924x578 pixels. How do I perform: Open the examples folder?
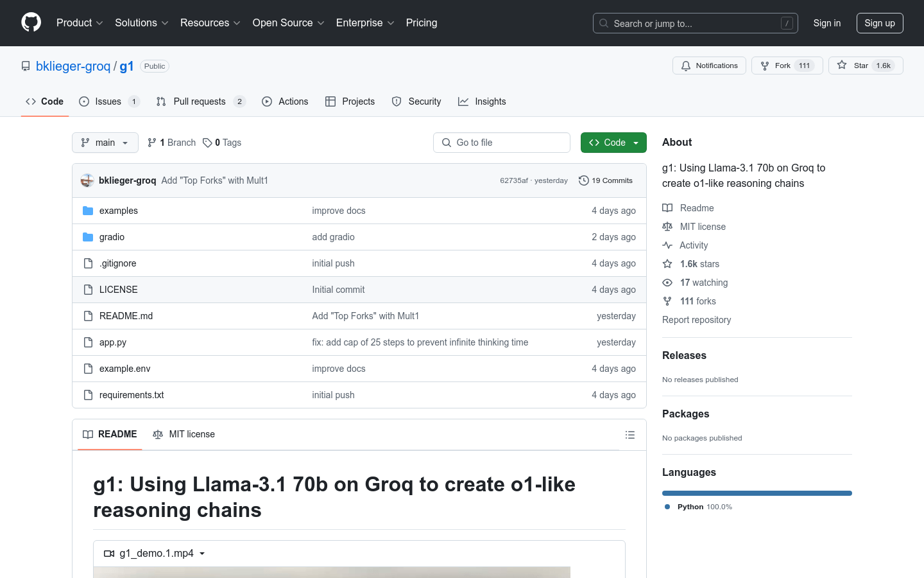coord(118,211)
